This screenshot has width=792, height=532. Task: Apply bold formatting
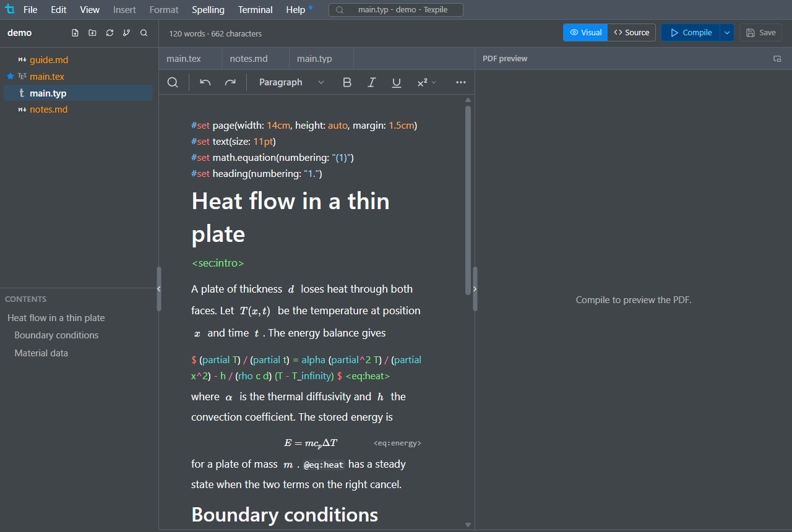tap(347, 82)
